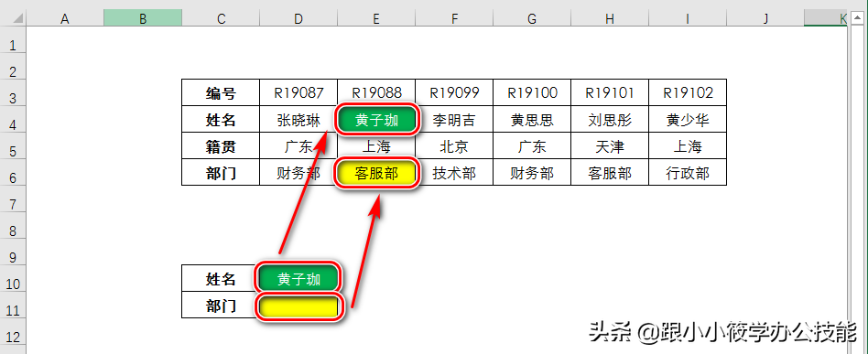The height and width of the screenshot is (354, 868).
Task: Click 上海 under 黄子珈
Action: (x=376, y=145)
